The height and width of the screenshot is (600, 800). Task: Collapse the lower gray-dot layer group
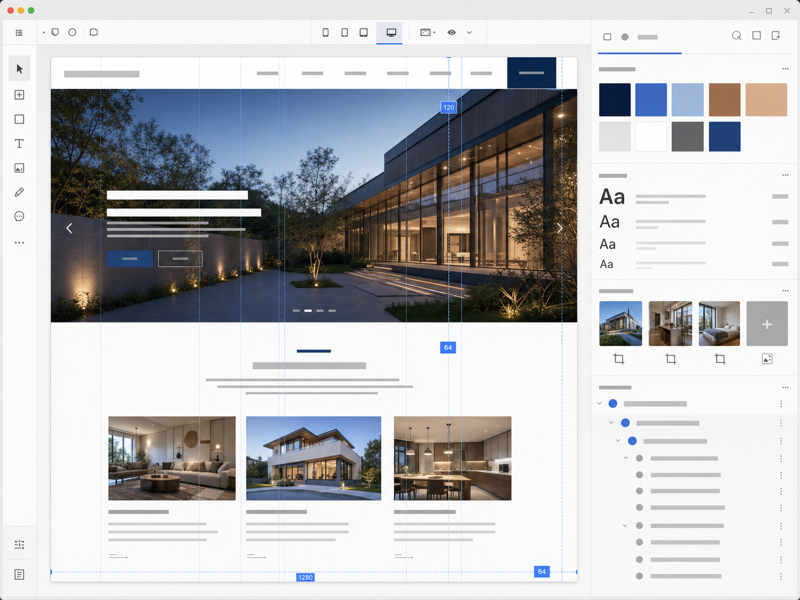(625, 526)
